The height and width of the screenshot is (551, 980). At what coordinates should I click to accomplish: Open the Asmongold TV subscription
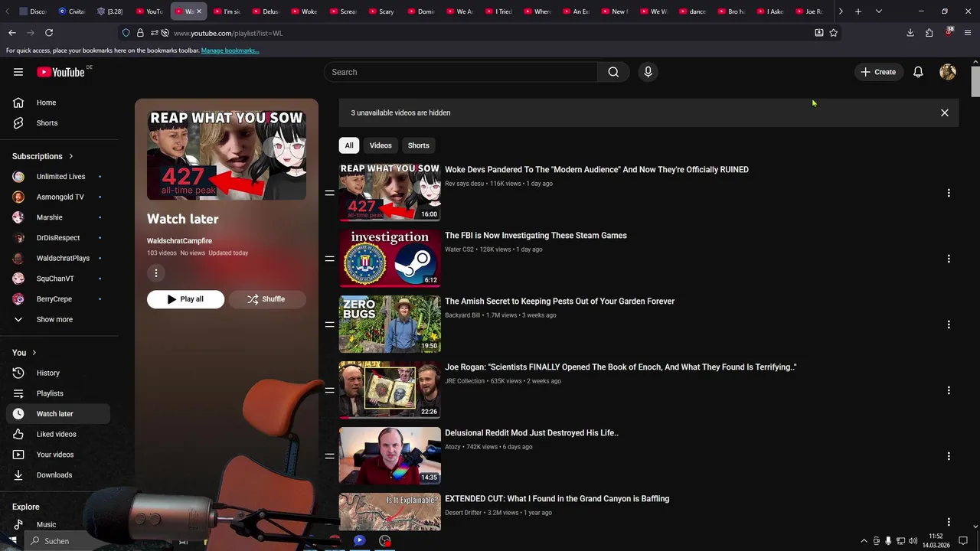(58, 197)
